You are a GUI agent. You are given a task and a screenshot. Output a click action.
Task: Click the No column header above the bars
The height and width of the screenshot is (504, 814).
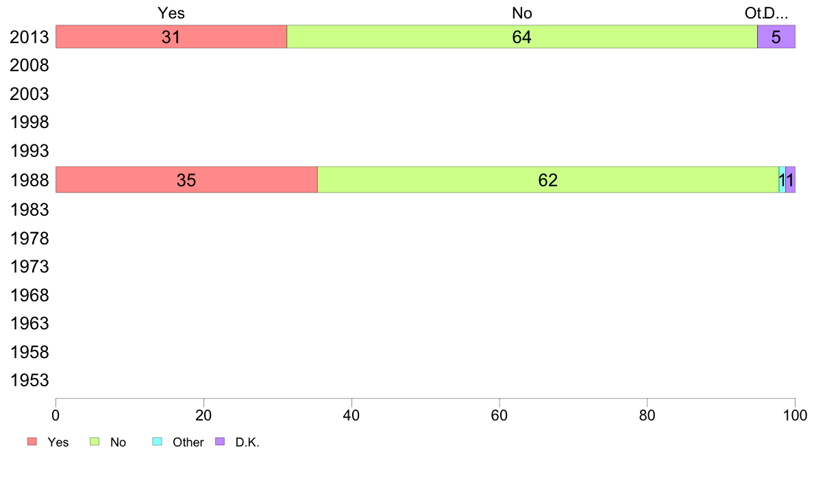521,13
